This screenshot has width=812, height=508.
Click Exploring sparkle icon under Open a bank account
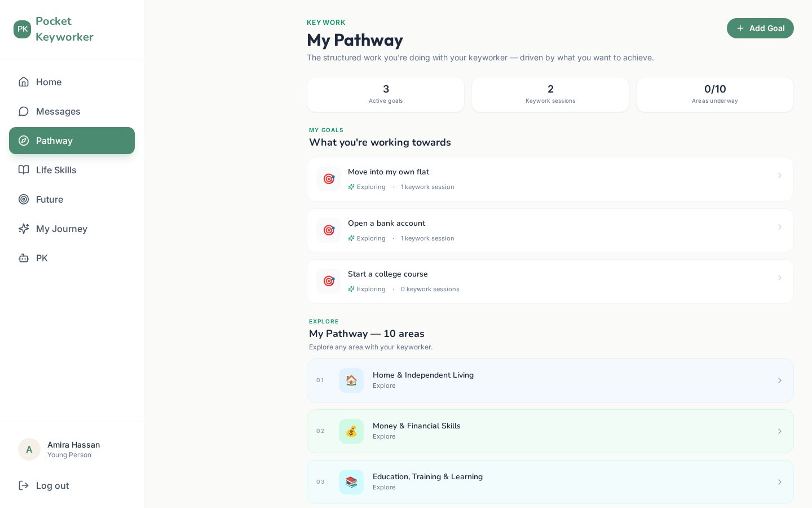351,238
